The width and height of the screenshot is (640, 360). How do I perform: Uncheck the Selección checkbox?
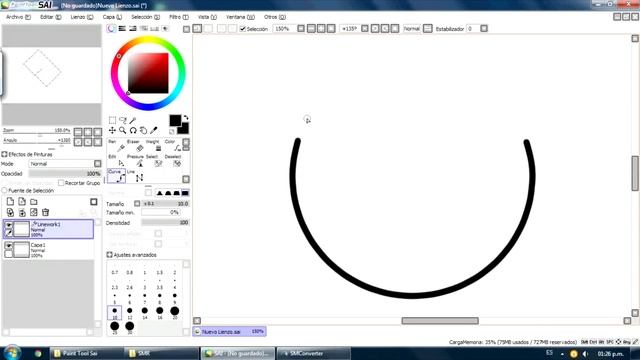[243, 29]
